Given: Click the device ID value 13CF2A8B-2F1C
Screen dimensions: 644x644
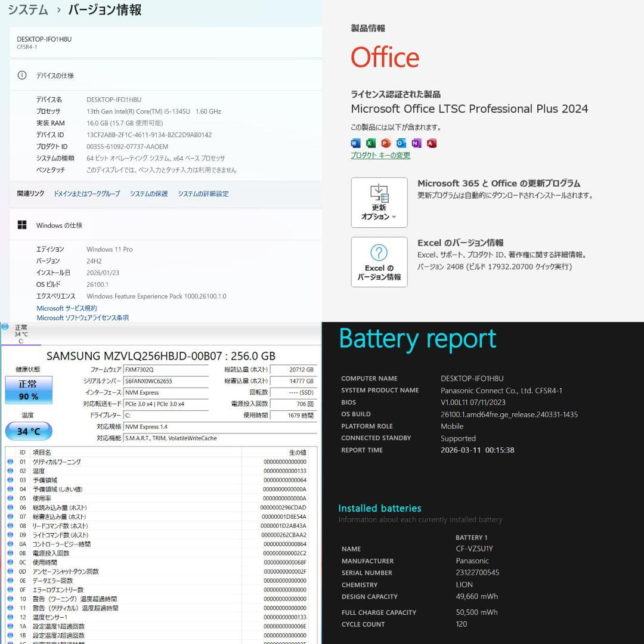Looking at the screenshot, I should (x=148, y=135).
